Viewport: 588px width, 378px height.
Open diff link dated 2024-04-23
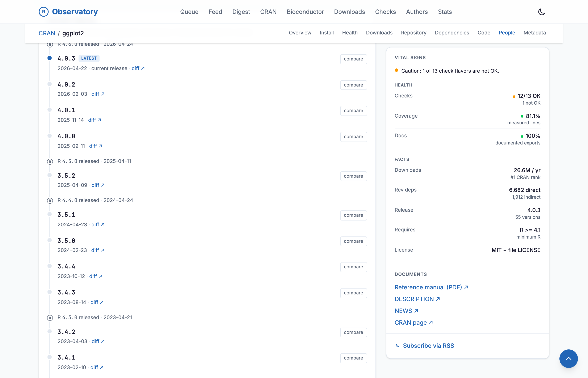98,224
